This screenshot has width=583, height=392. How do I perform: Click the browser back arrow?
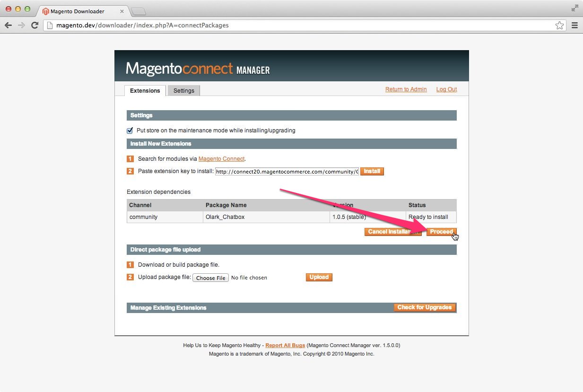click(x=8, y=26)
